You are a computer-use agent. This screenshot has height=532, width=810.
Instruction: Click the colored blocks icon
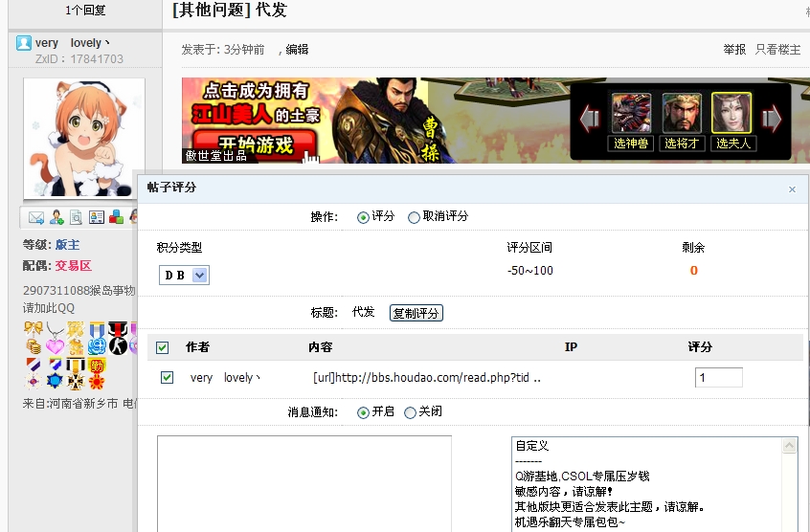pos(116,217)
